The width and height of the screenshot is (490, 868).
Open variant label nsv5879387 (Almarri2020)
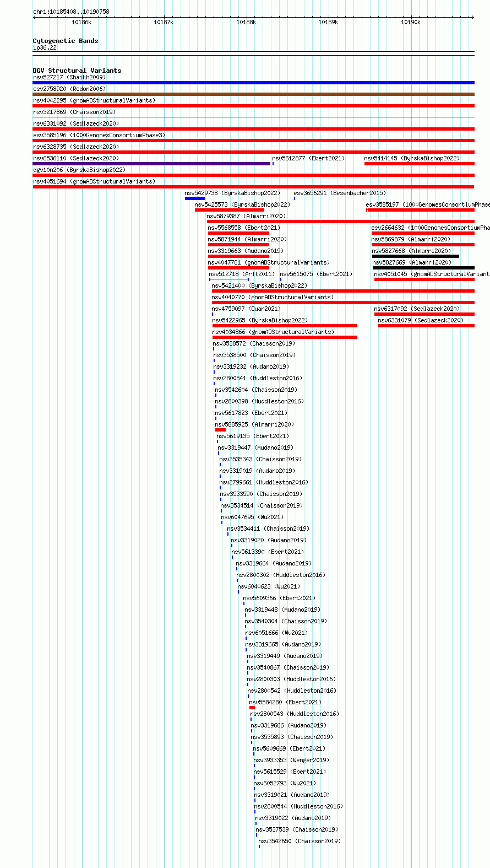click(246, 216)
